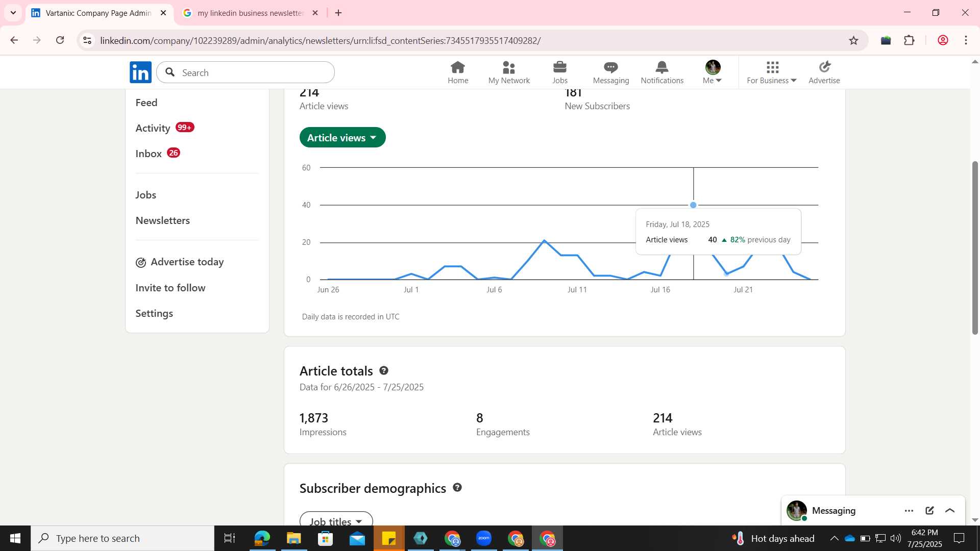Compose a new message in overlay

pos(929,511)
